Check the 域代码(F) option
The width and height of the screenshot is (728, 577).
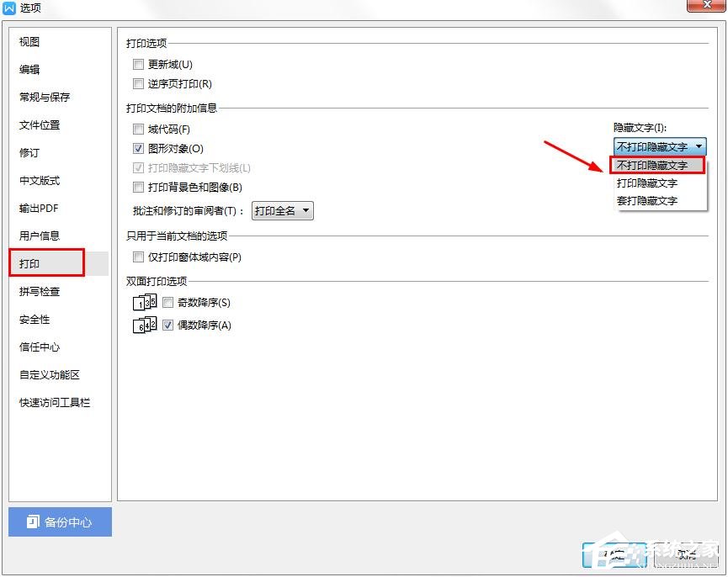138,128
